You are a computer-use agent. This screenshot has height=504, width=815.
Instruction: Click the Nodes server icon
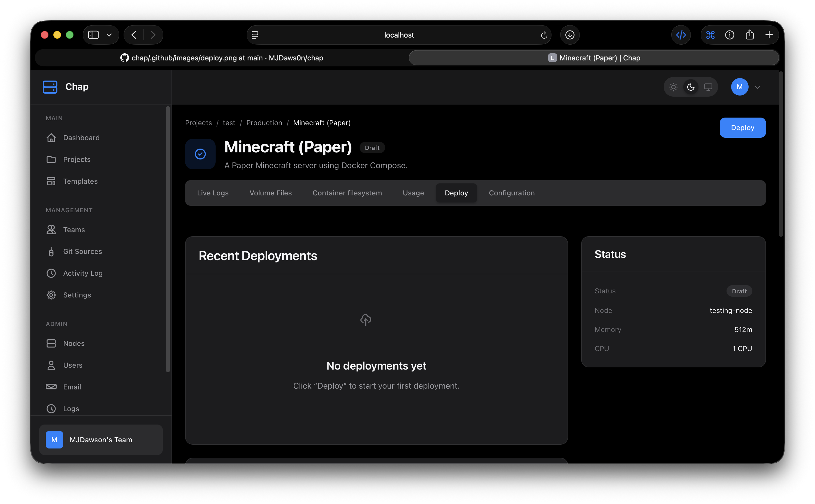point(51,343)
